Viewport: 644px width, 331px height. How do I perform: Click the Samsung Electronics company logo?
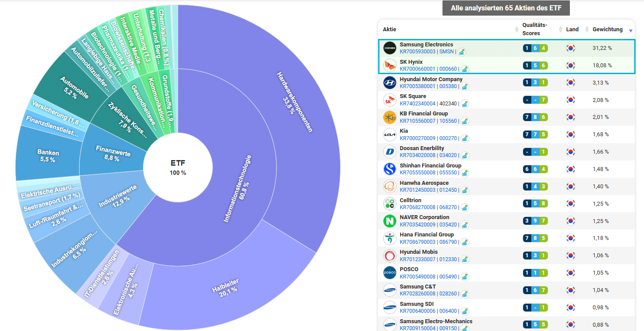pyautogui.click(x=390, y=48)
